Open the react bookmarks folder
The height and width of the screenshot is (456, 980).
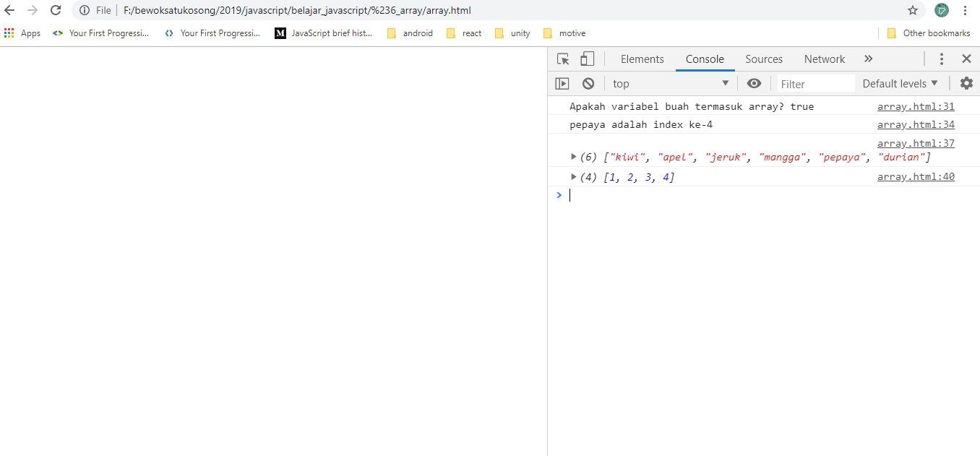pyautogui.click(x=463, y=33)
